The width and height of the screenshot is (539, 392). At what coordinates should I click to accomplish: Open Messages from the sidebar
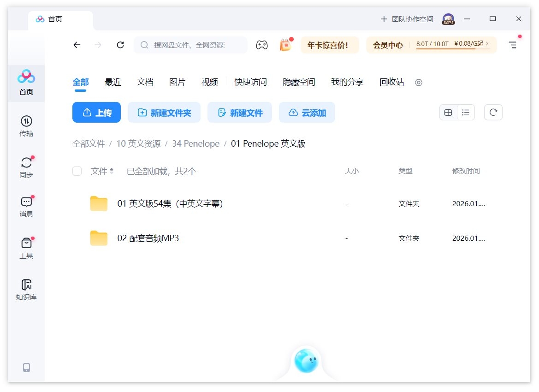pos(26,206)
